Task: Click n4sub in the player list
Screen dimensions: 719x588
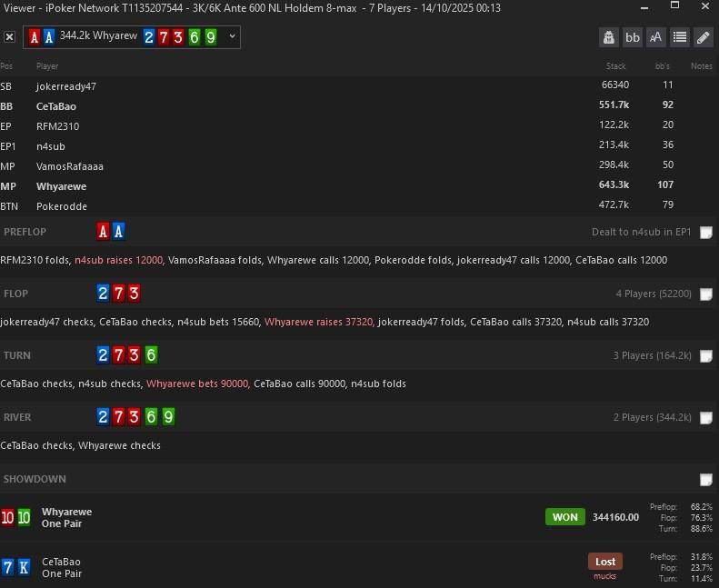Action: tap(50, 146)
